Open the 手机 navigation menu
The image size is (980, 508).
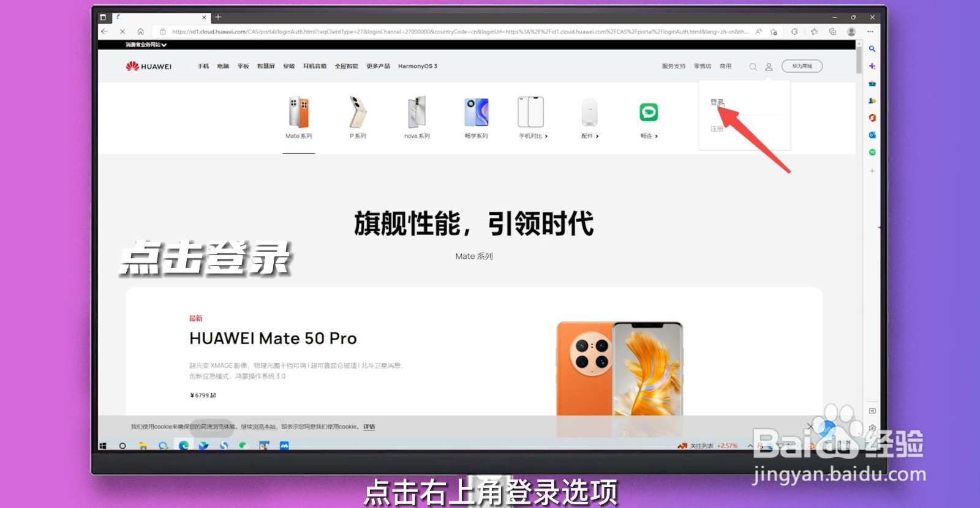(203, 66)
